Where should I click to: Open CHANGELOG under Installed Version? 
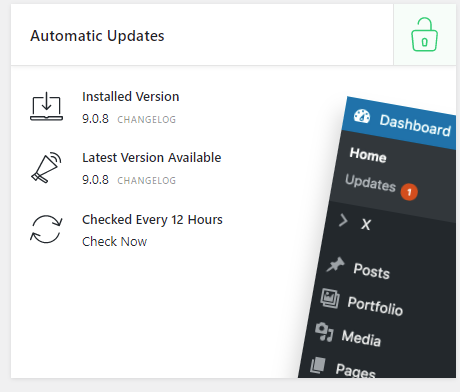tap(146, 119)
